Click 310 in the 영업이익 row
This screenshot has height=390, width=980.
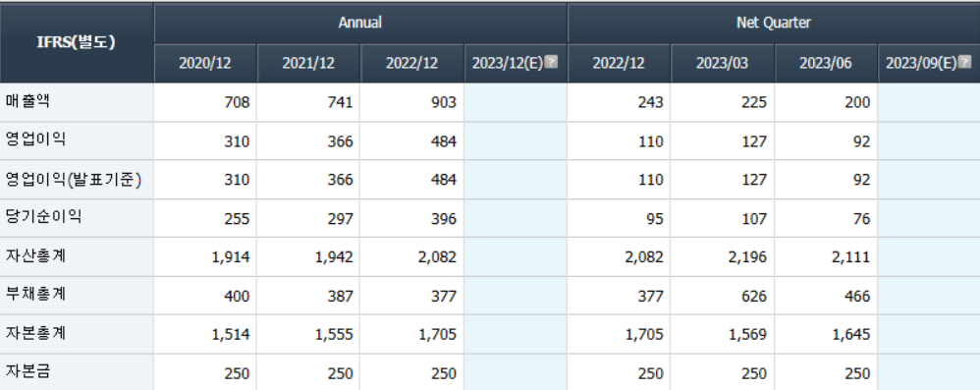click(x=237, y=141)
